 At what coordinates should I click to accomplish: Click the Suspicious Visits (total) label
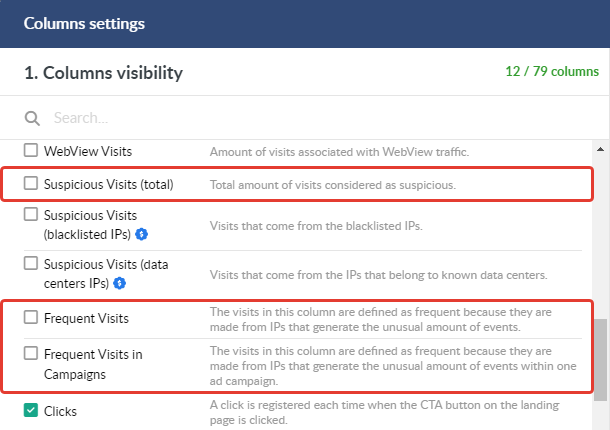coord(109,184)
